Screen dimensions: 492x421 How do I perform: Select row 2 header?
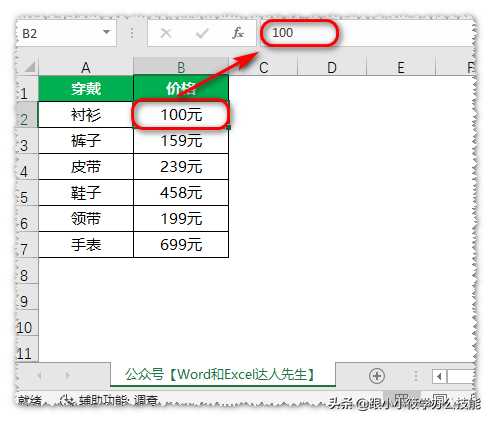click(27, 115)
